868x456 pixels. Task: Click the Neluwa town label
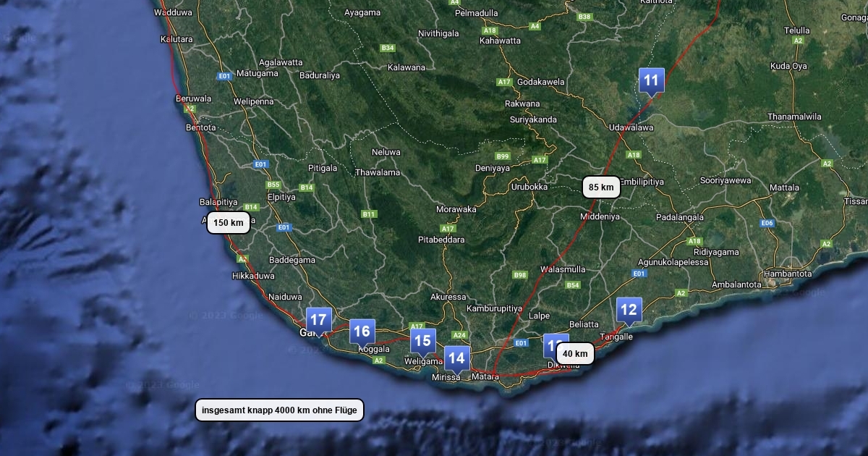(386, 153)
